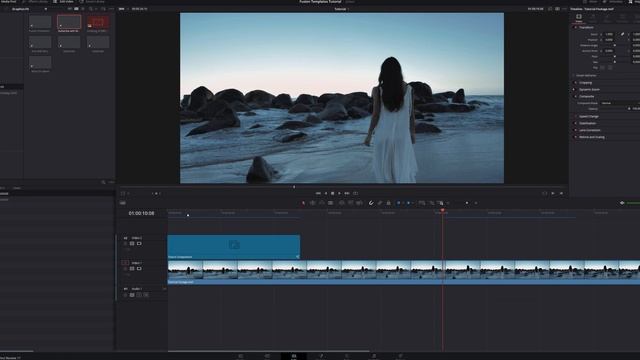Click the blue Flag clip icon
Screen dimensions: 640x360
pos(399,203)
